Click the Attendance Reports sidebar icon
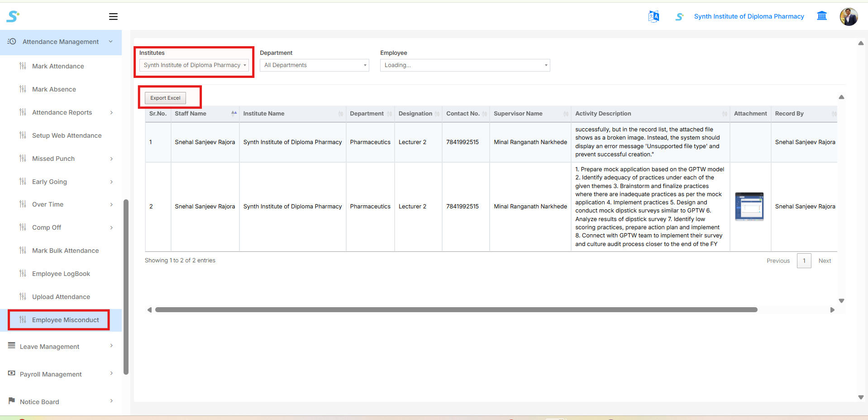868x420 pixels. coord(23,112)
